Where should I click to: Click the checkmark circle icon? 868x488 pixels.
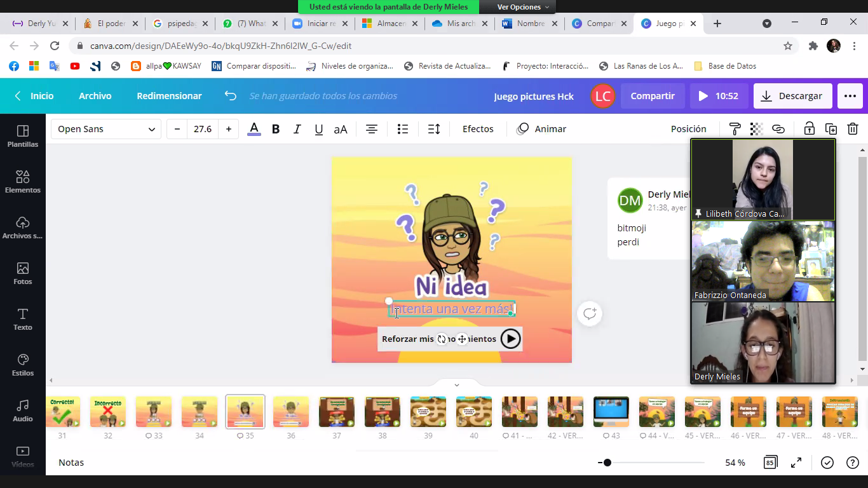pyautogui.click(x=827, y=463)
